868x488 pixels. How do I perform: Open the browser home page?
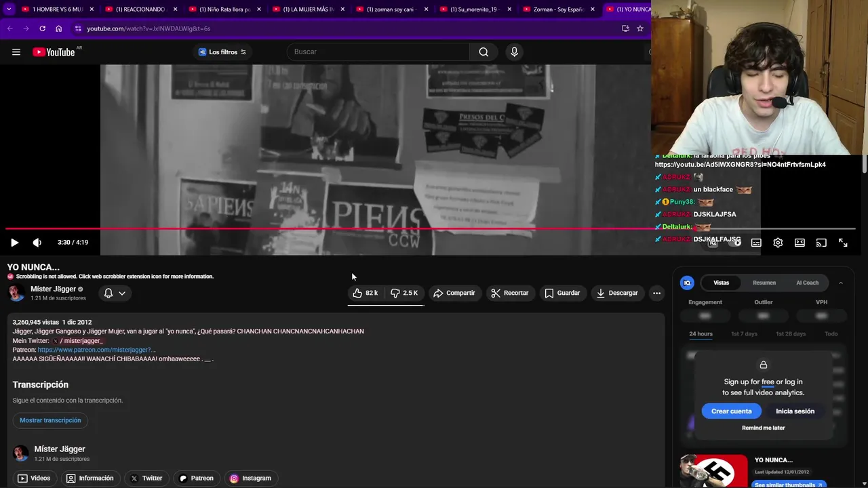(58, 28)
